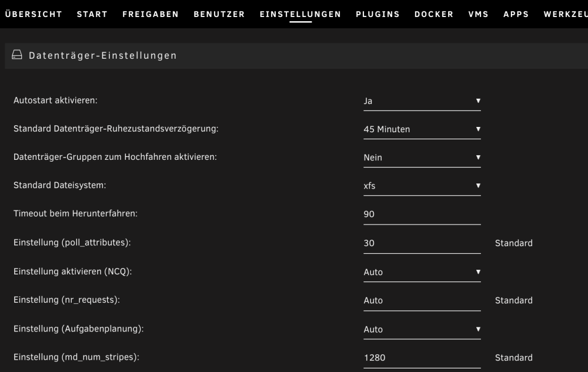Open the VMS tab
The width and height of the screenshot is (588, 372).
coord(479,14)
